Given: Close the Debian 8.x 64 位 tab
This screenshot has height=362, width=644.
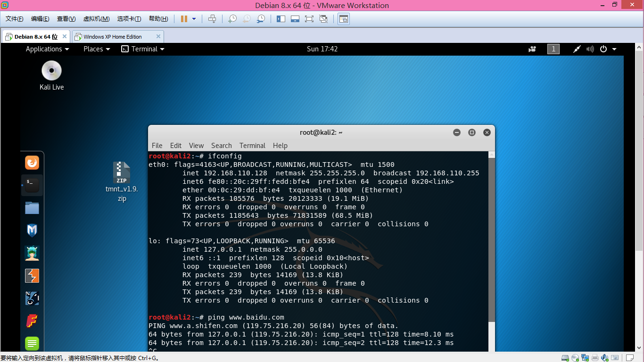Looking at the screenshot, I should point(65,36).
